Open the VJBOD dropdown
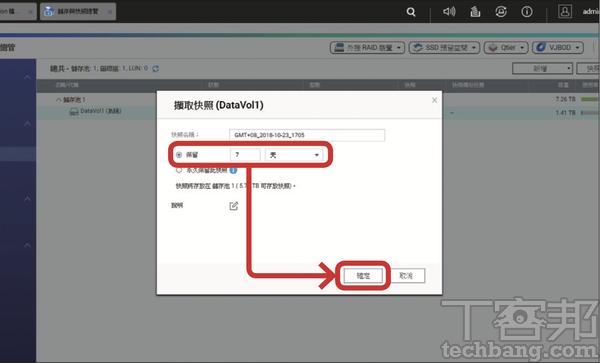The width and height of the screenshot is (600, 363). pyautogui.click(x=558, y=48)
